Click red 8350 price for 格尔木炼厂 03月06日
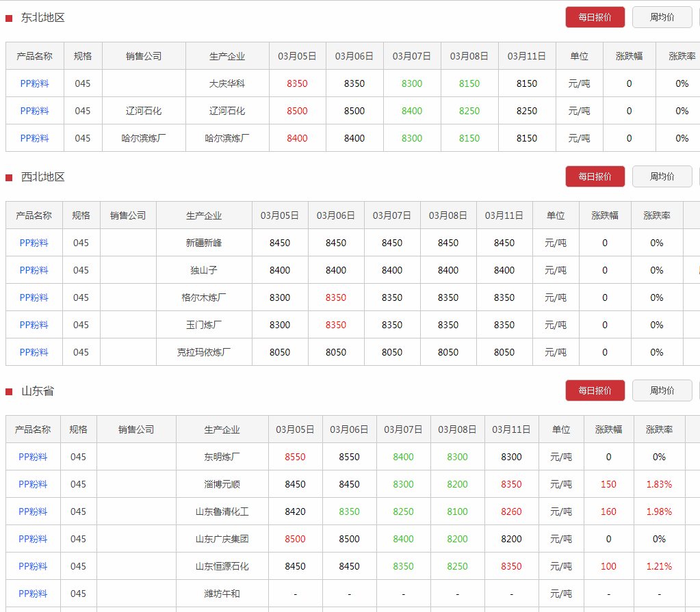 point(336,297)
